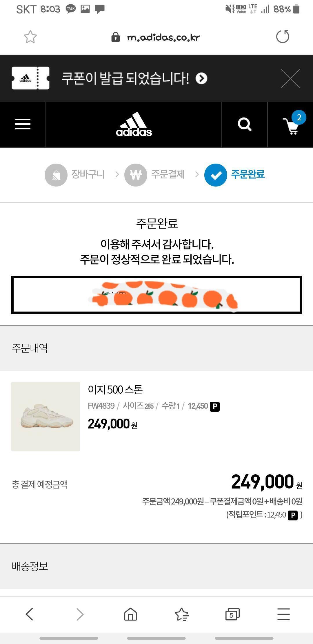313x644 pixels.
Task: Select the 주문결제 step
Action: (x=154, y=175)
